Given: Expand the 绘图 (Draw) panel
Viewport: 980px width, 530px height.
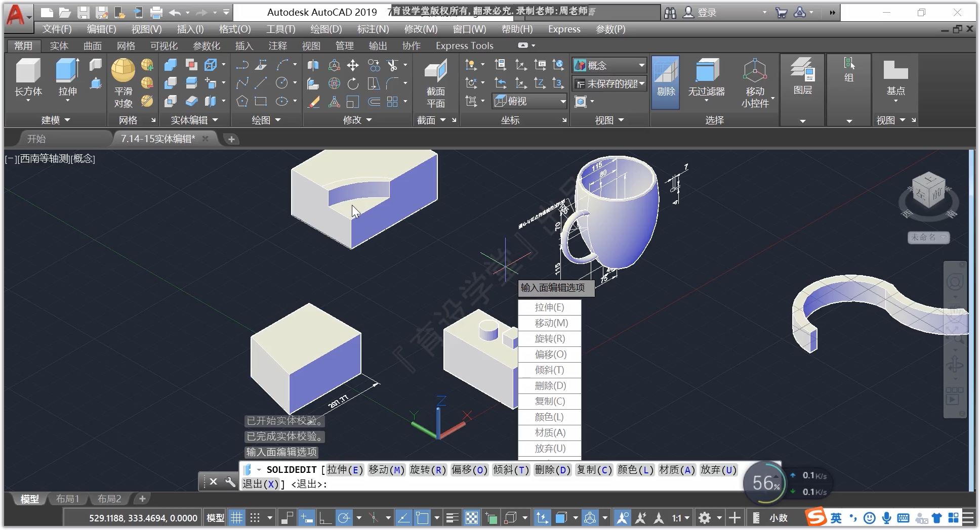Looking at the screenshot, I should [266, 120].
